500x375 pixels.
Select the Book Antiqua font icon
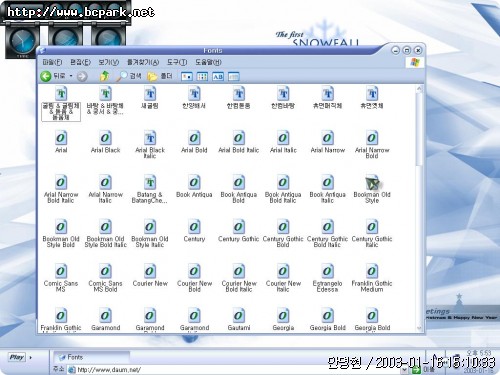194,182
